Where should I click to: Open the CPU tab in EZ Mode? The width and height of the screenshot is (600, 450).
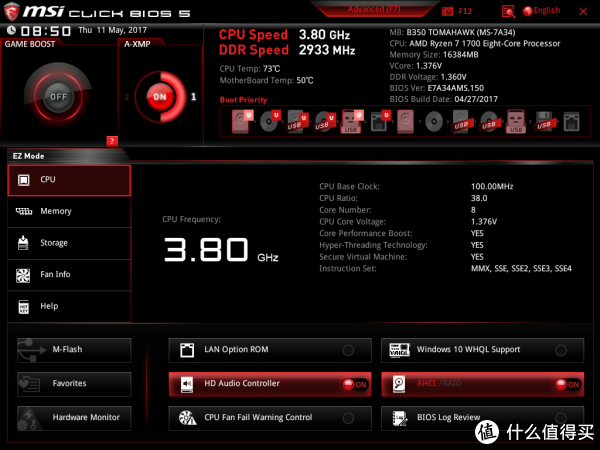tap(69, 180)
